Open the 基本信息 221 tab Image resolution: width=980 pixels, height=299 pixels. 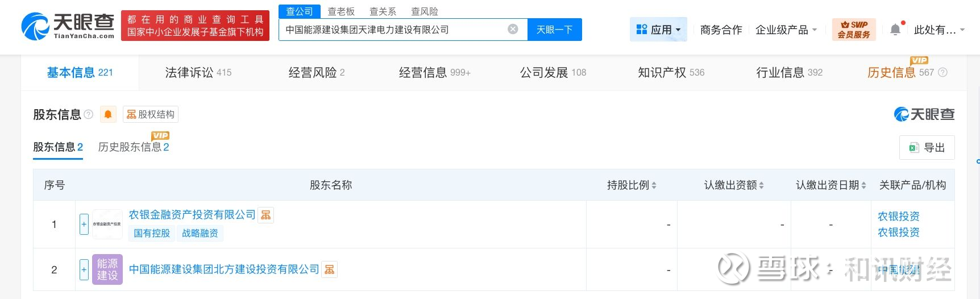pyautogui.click(x=80, y=72)
